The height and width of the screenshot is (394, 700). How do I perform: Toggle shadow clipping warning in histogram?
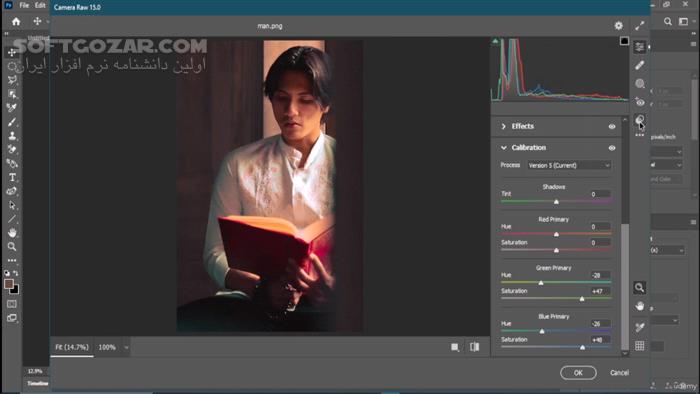pos(495,41)
